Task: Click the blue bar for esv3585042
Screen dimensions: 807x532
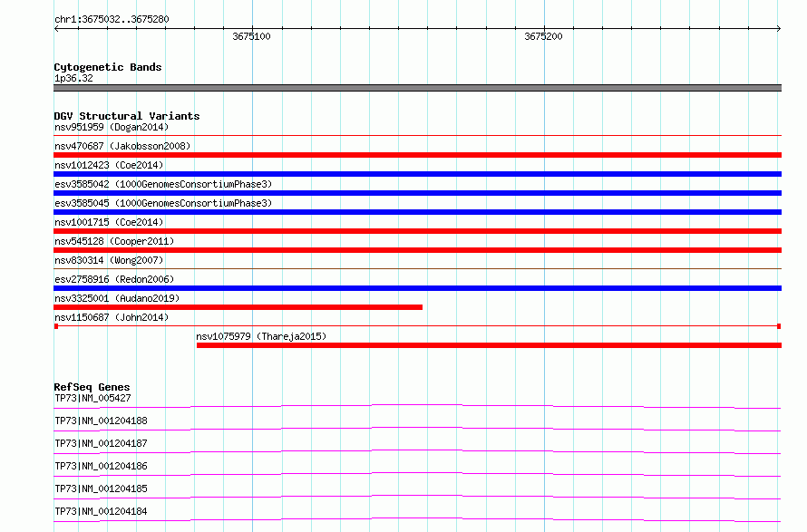Action: point(417,193)
